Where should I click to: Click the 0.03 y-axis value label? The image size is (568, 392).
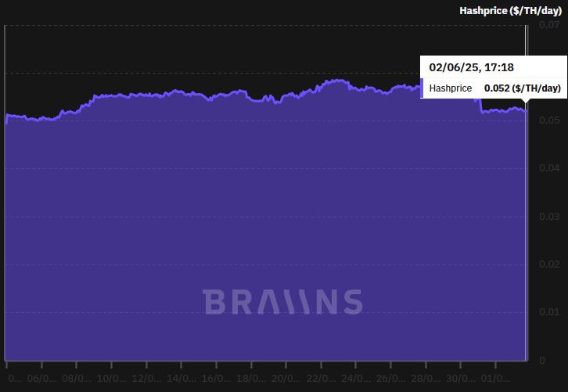550,217
